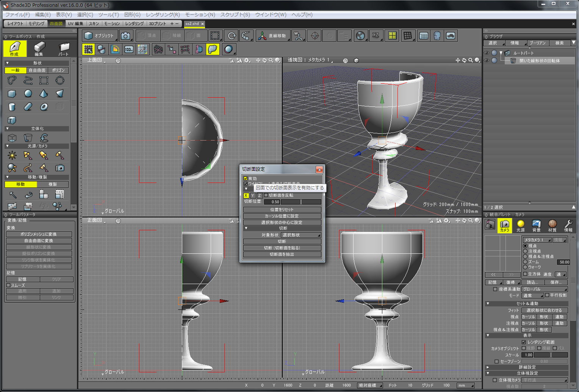Select the sphere primitive tool
Viewport: 579px width, 392px height.
click(28, 94)
